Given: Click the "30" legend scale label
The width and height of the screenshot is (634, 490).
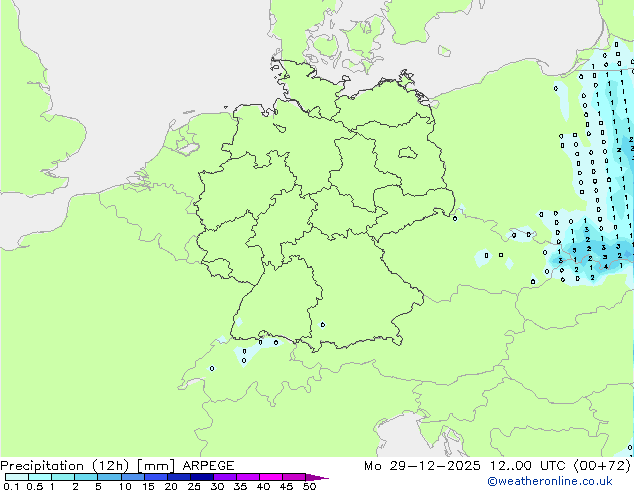Looking at the screenshot, I should click(x=217, y=486).
